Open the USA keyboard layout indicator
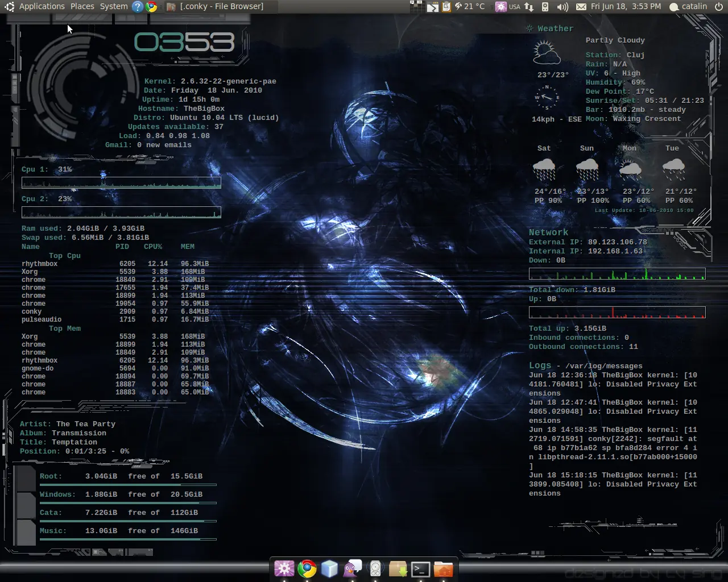Viewport: 728px width, 582px height. (515, 7)
